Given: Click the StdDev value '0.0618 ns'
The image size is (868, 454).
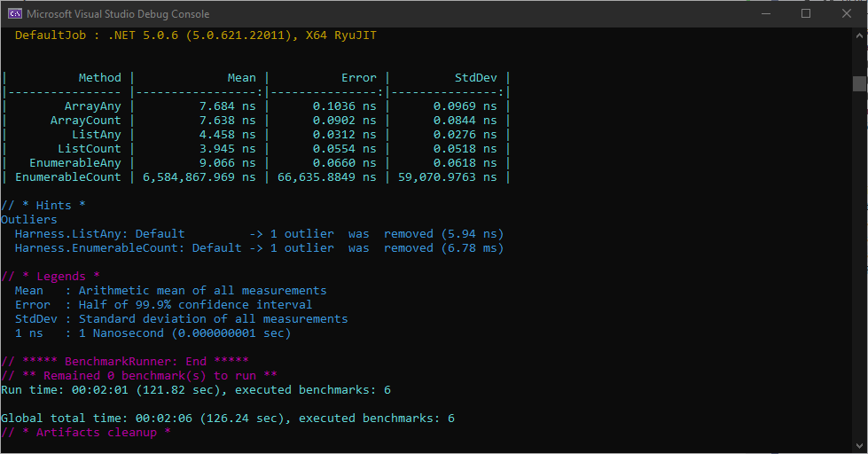Looking at the screenshot, I should pos(465,163).
